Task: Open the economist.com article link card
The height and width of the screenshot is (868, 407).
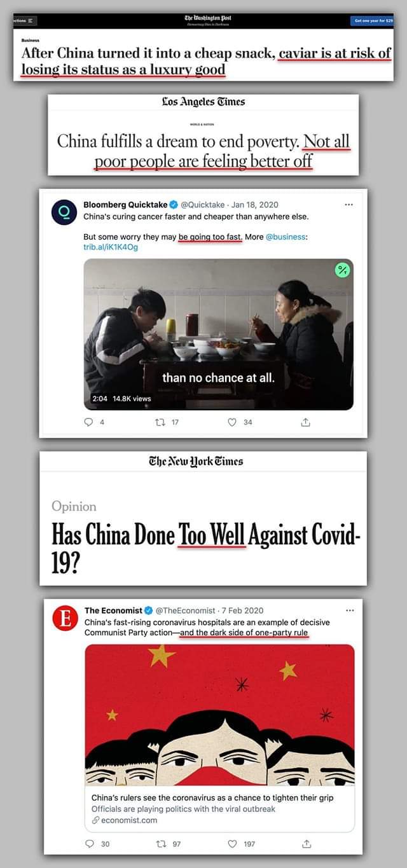Action: (x=219, y=808)
